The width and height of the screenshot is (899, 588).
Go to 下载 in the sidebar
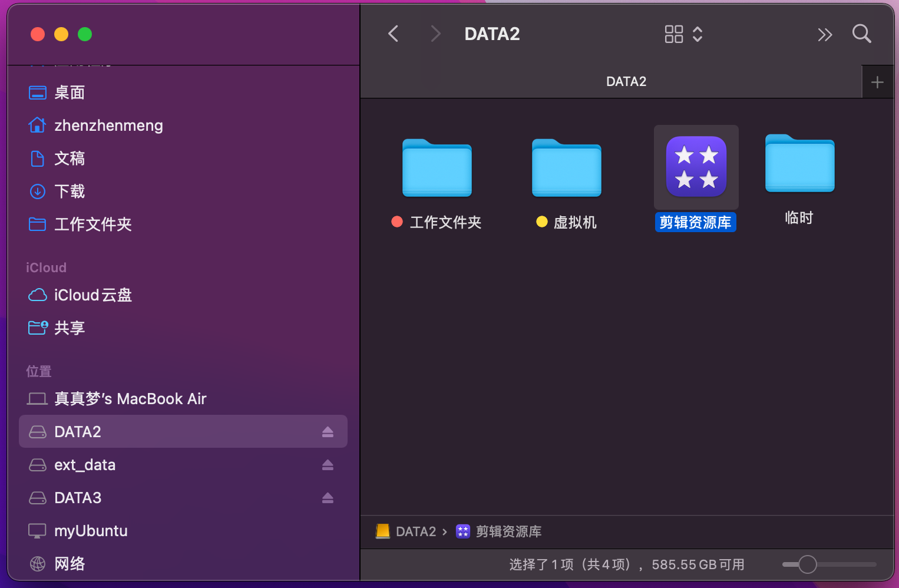pos(70,191)
